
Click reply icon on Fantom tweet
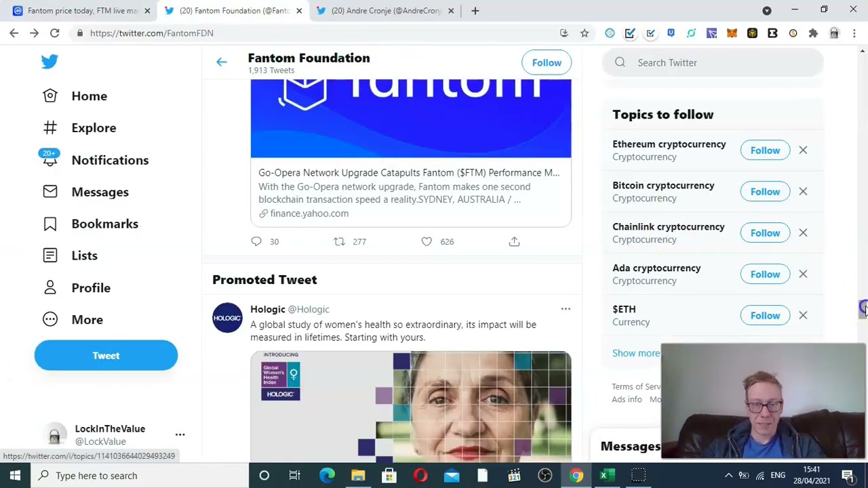click(256, 241)
